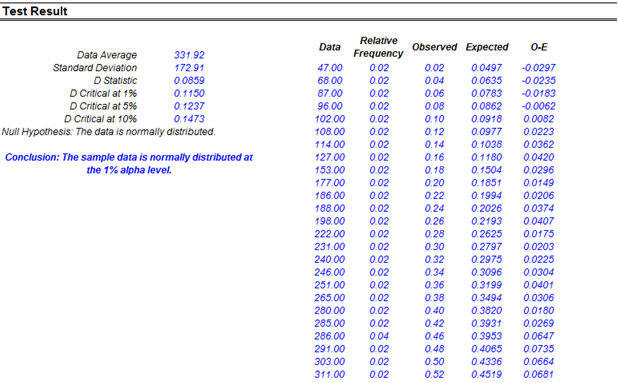Select the O-E value 0.0647
The height and width of the screenshot is (383, 618).
pyautogui.click(x=539, y=336)
